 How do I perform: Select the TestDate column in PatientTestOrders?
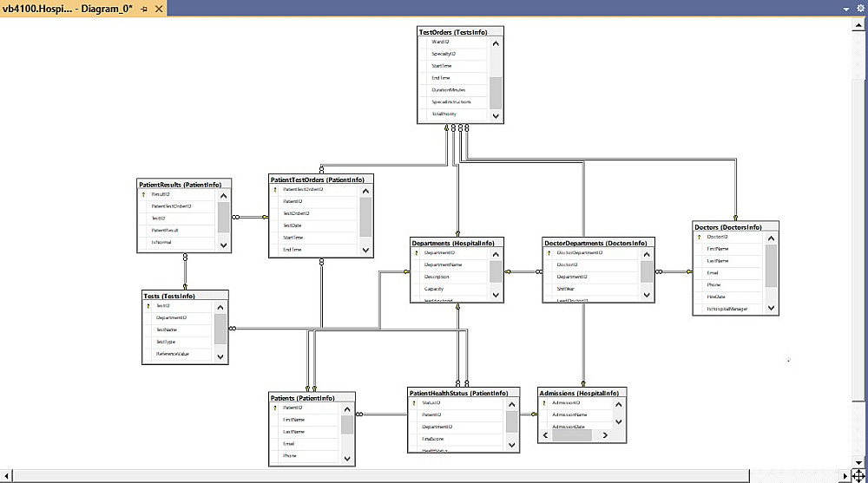click(x=314, y=225)
